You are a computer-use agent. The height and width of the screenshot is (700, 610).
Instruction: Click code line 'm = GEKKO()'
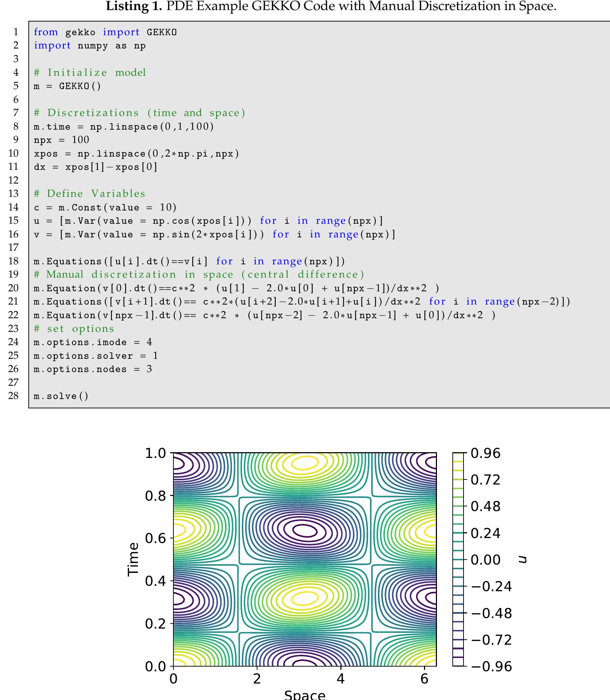pyautogui.click(x=67, y=86)
